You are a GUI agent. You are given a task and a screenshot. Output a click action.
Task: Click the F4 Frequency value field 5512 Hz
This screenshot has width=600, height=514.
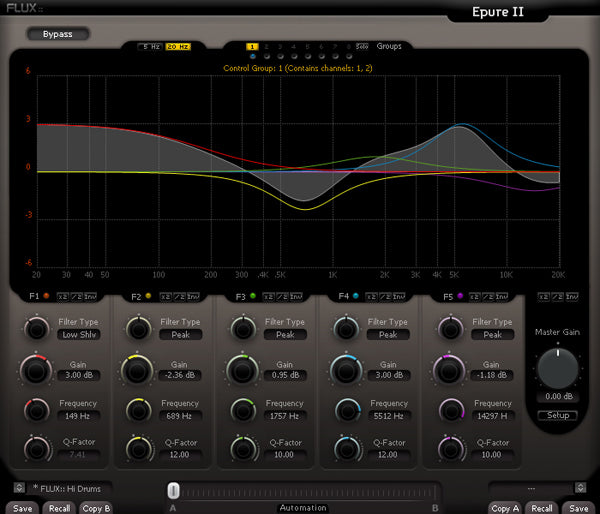[x=387, y=415]
